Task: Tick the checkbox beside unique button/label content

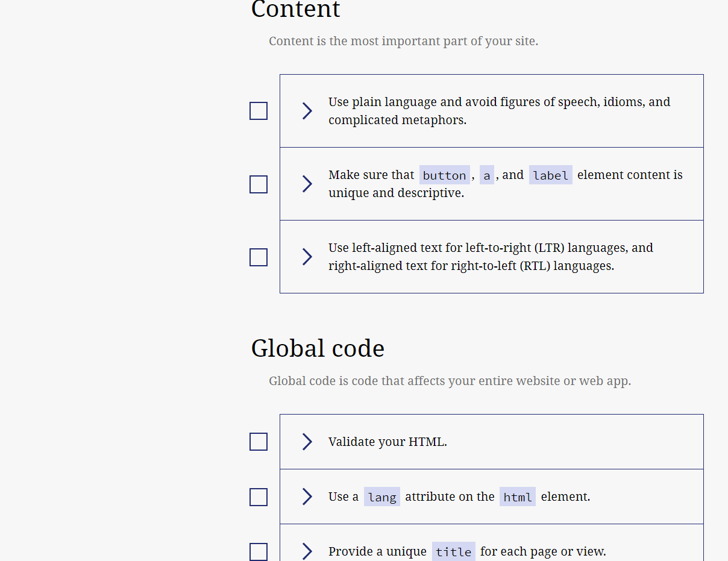Action: (x=259, y=184)
